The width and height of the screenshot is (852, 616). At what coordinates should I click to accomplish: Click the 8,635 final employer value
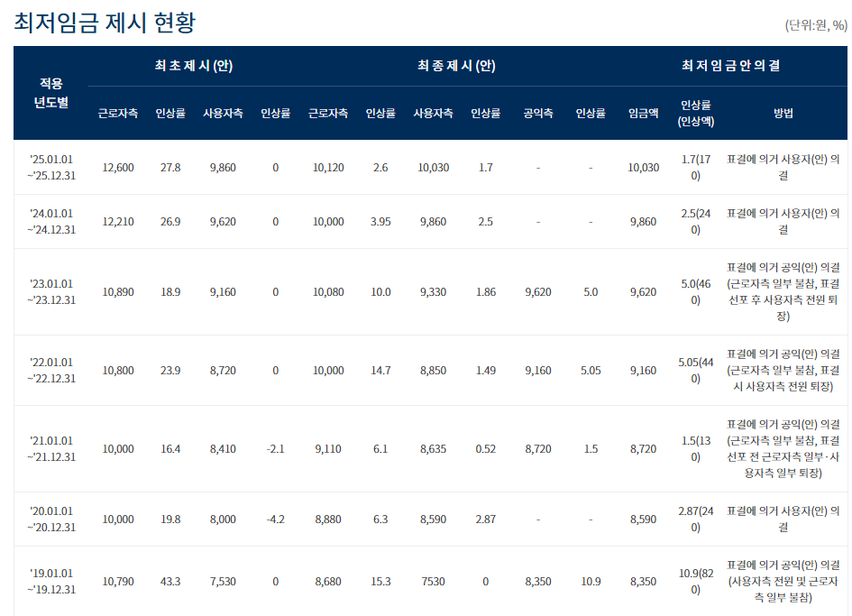point(433,448)
